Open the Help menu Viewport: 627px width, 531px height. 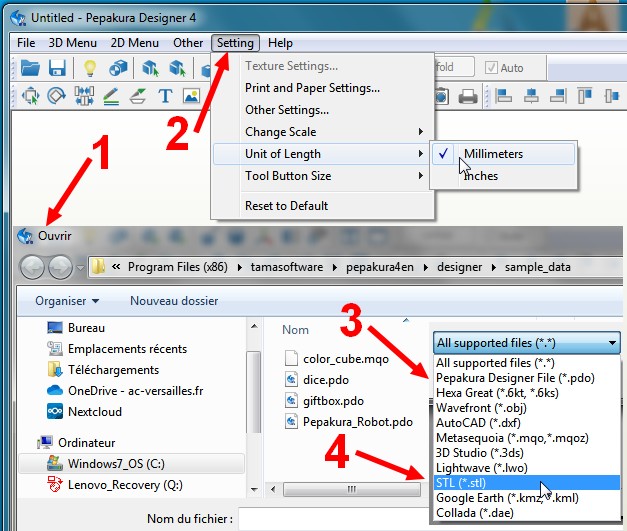[280, 43]
